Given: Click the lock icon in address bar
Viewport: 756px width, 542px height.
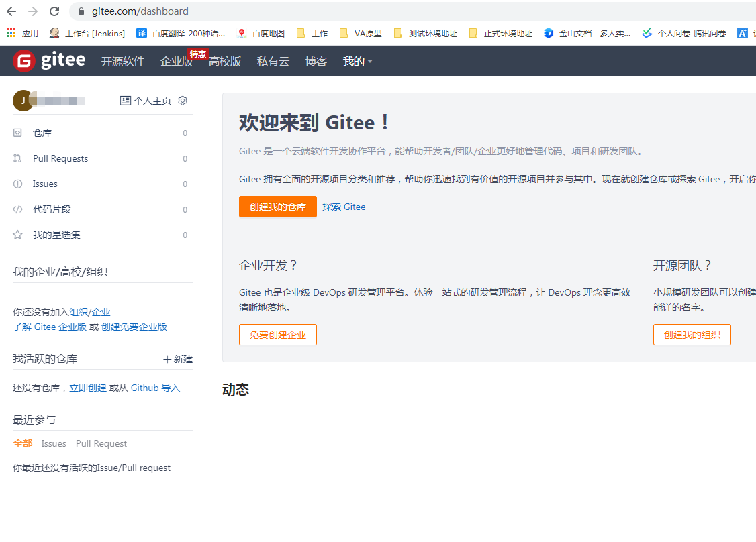Looking at the screenshot, I should [81, 11].
